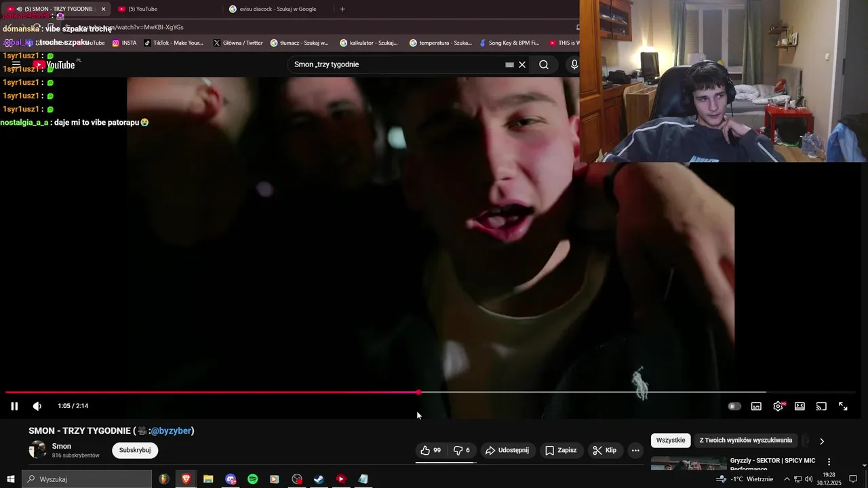Pause the YouTube video
Screen dimensions: 868x488
coord(14,406)
